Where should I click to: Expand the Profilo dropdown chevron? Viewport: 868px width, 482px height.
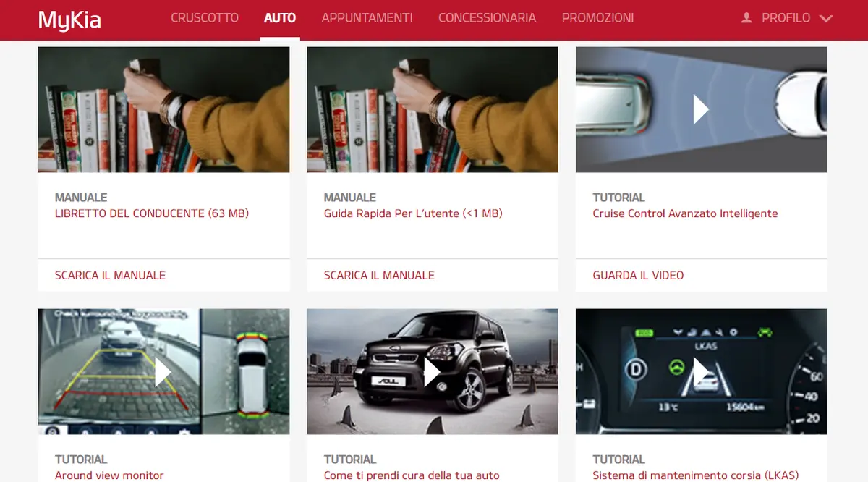pyautogui.click(x=826, y=19)
